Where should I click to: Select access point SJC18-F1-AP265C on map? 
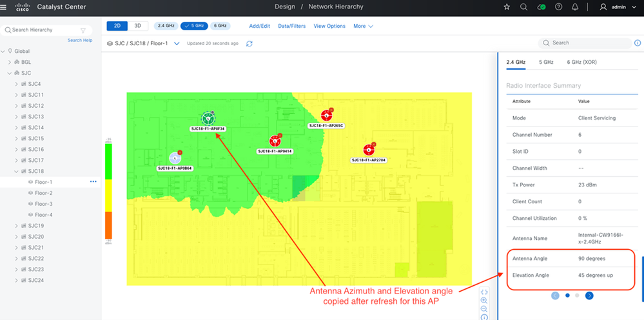[327, 115]
